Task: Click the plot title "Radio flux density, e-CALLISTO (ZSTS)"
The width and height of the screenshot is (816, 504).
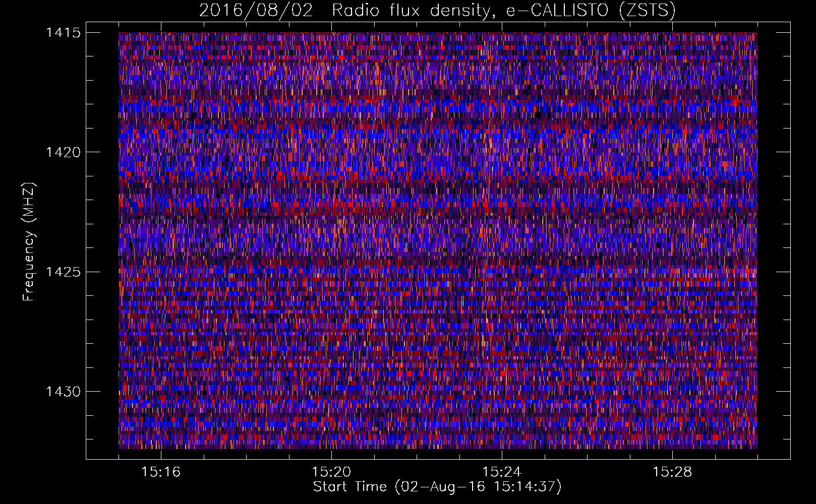Action: point(504,11)
